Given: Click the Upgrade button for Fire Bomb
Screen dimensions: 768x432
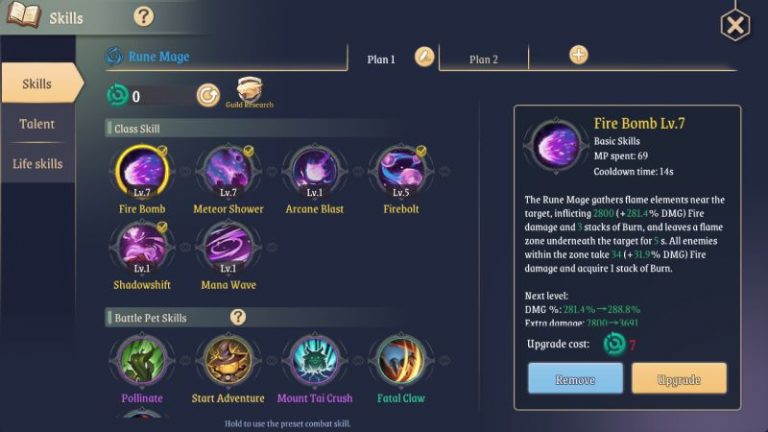Looking at the screenshot, I should click(x=679, y=378).
